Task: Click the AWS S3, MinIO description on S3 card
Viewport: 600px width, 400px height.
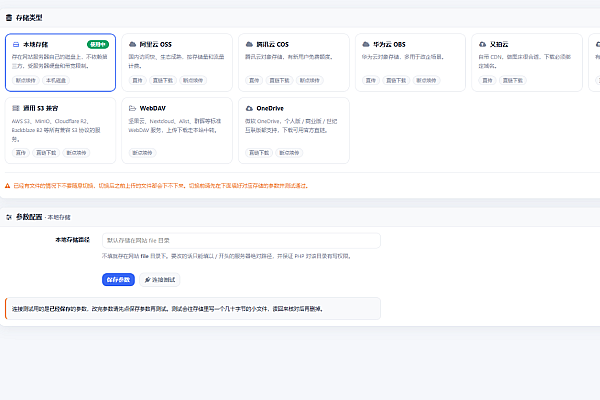Action: coord(56,130)
